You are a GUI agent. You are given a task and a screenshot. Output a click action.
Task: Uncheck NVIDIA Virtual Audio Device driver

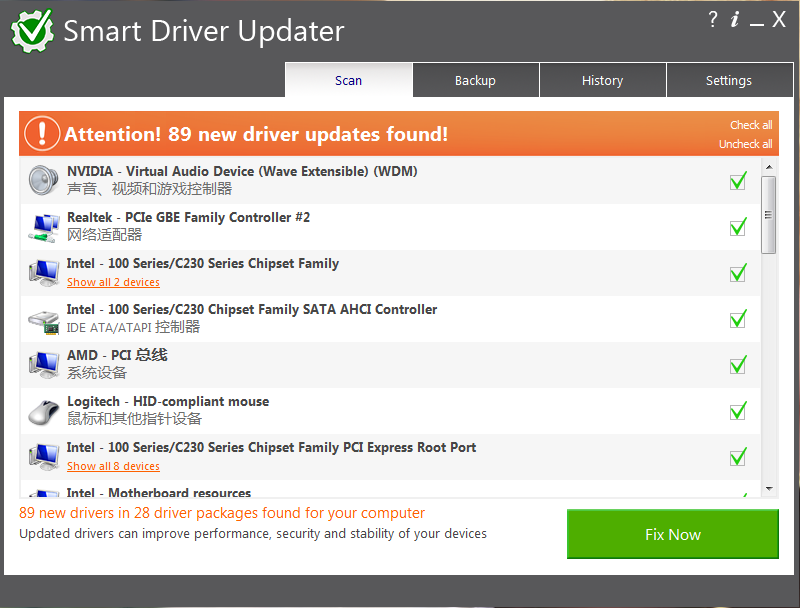click(738, 181)
